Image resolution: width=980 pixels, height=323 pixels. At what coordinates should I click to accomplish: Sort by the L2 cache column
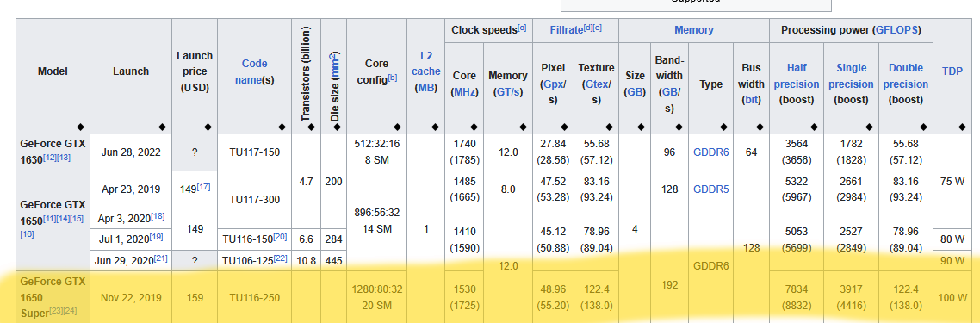pos(435,127)
